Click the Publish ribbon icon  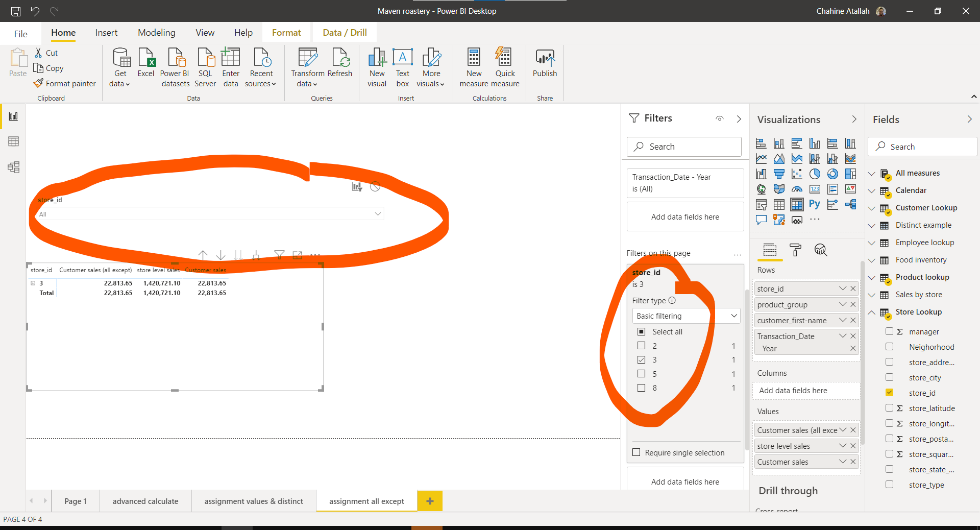pyautogui.click(x=545, y=63)
